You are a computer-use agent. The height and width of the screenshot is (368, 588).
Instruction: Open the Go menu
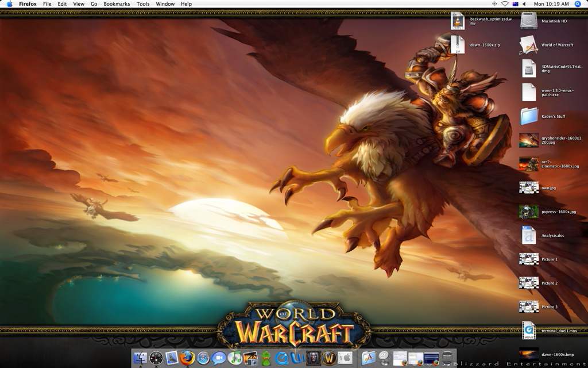point(94,4)
